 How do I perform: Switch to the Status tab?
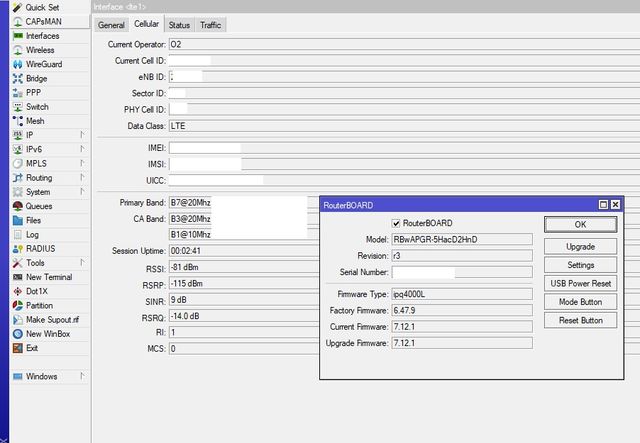point(179,25)
